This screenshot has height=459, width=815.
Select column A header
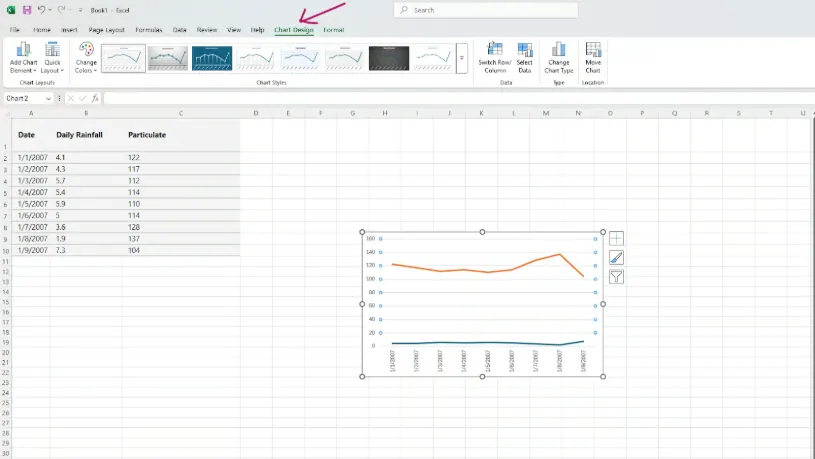coord(31,113)
